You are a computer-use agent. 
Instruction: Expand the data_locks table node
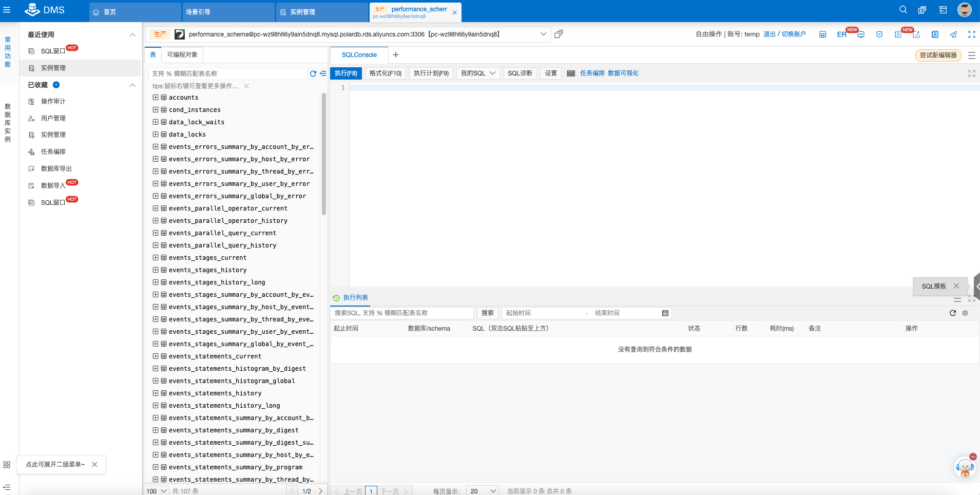(x=156, y=134)
